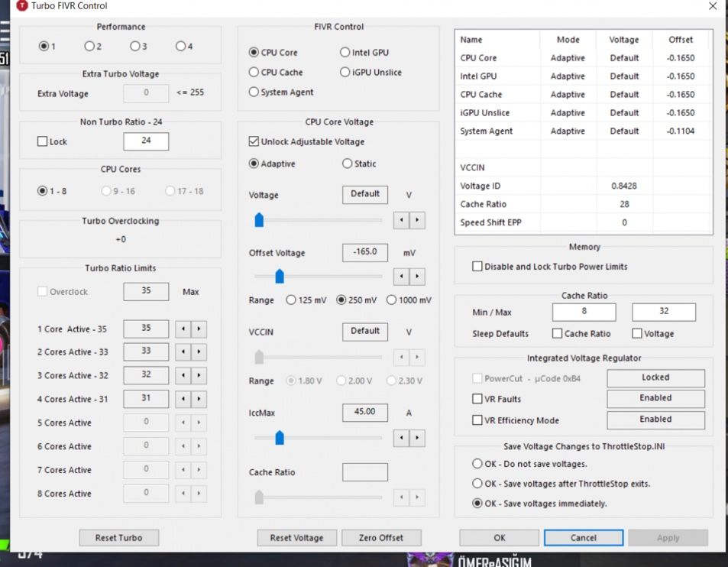Click 1 Core Active ratio field

click(146, 329)
